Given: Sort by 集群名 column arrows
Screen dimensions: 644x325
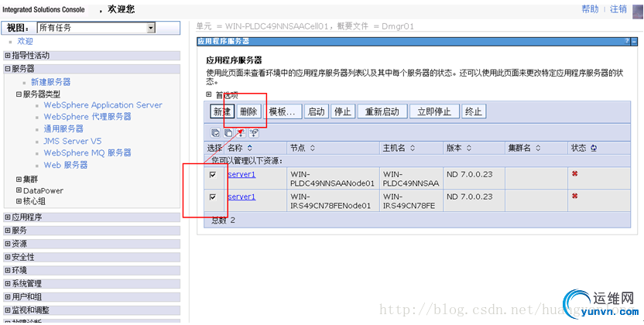Looking at the screenshot, I should click(538, 148).
